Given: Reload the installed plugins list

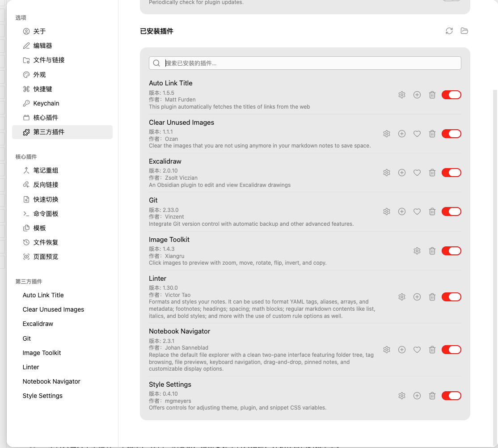Looking at the screenshot, I should click(x=449, y=31).
